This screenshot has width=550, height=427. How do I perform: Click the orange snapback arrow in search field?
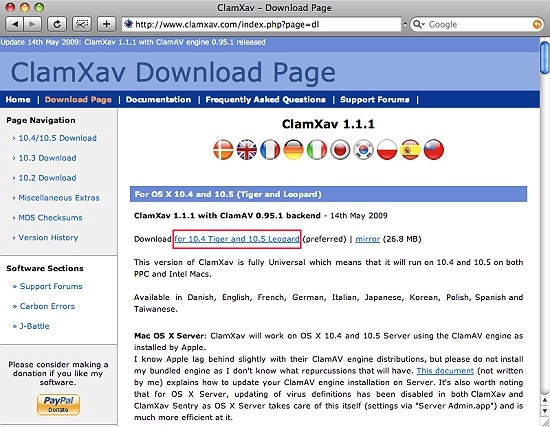[537, 24]
